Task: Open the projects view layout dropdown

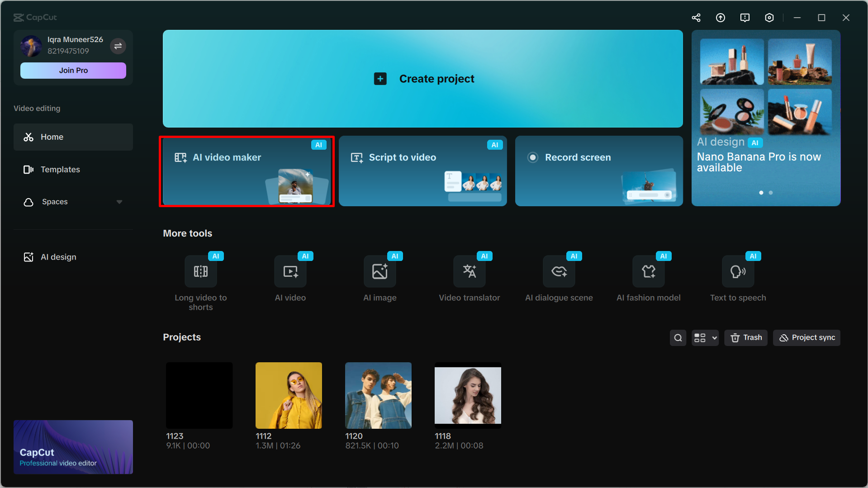Action: (x=705, y=337)
